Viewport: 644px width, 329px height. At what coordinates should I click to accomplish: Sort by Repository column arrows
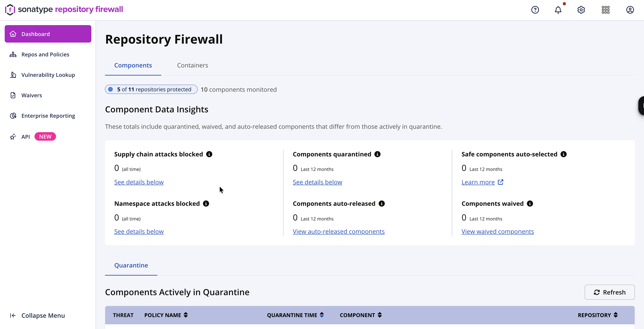616,315
